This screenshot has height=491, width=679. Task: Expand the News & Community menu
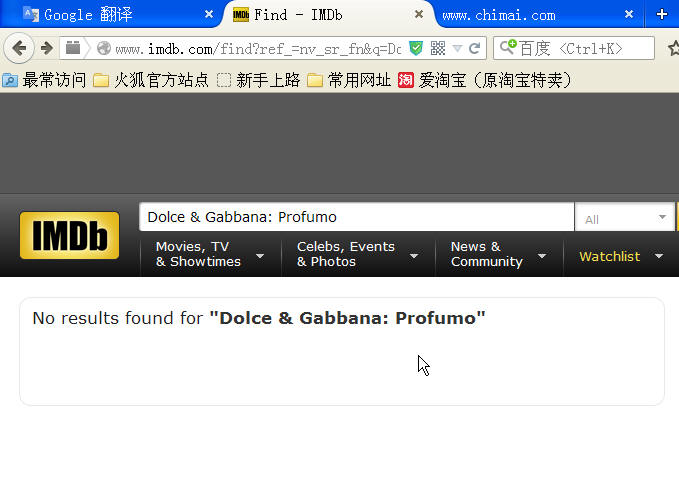[498, 254]
